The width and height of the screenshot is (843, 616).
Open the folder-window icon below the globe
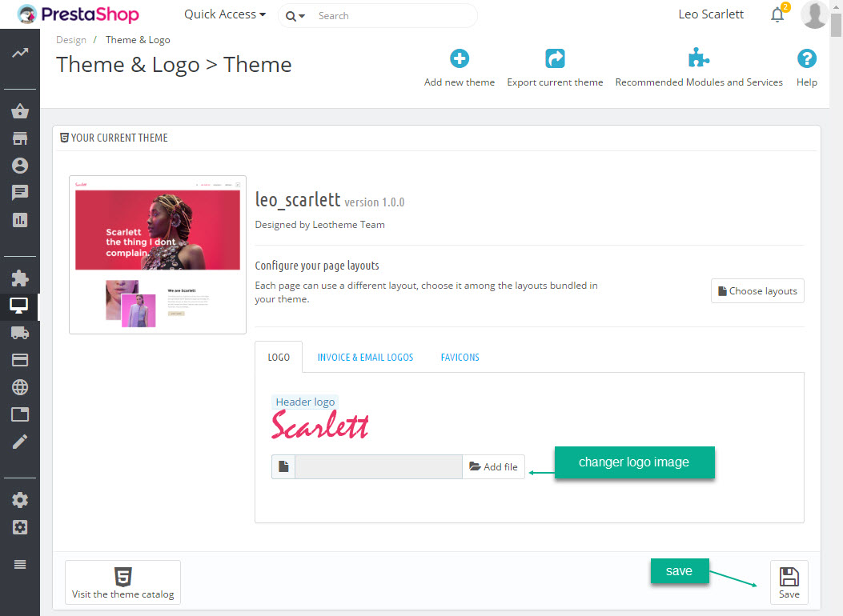point(20,414)
